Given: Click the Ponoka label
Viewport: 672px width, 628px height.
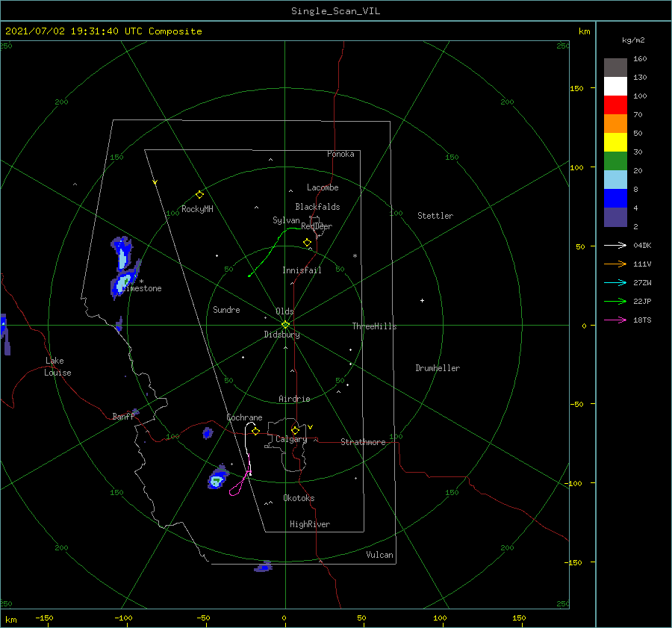Looking at the screenshot, I should click(x=340, y=154).
